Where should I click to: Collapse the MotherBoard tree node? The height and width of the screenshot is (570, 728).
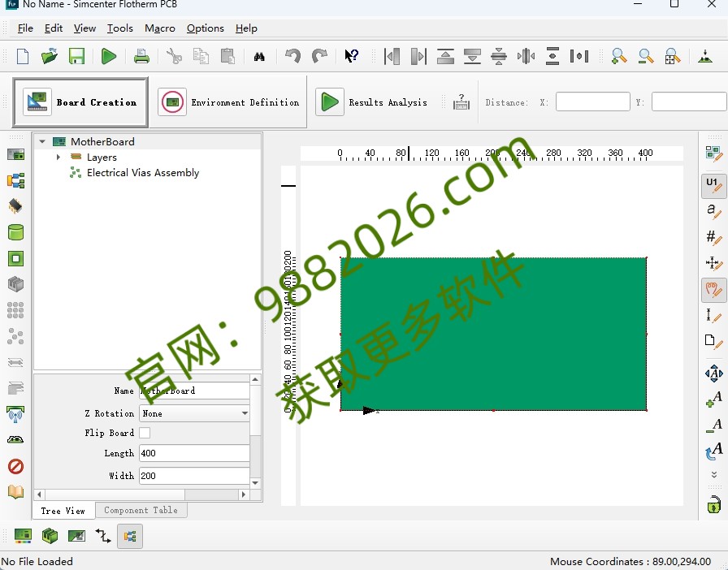[42, 141]
